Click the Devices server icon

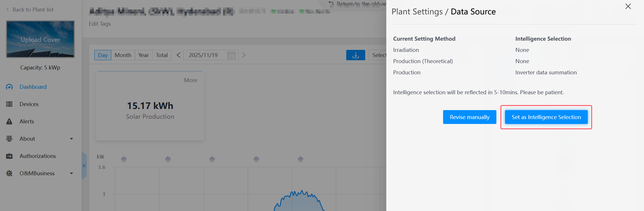click(9, 104)
